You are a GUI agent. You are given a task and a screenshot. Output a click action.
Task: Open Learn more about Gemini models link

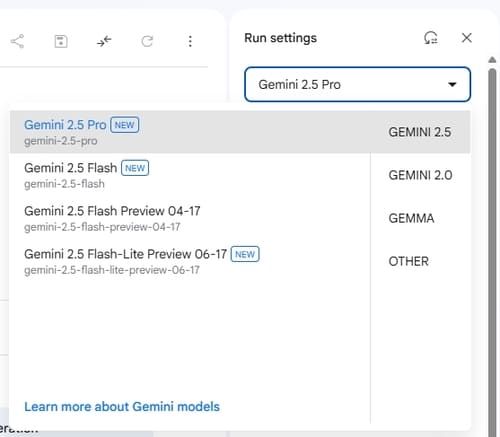tap(122, 407)
